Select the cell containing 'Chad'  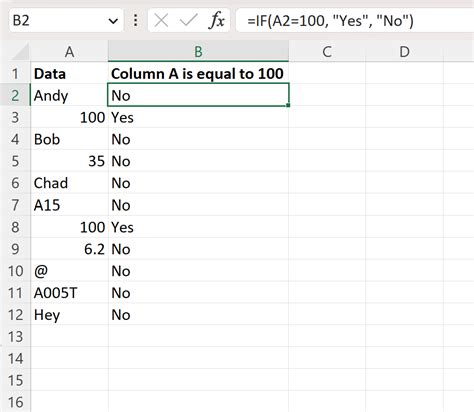69,183
